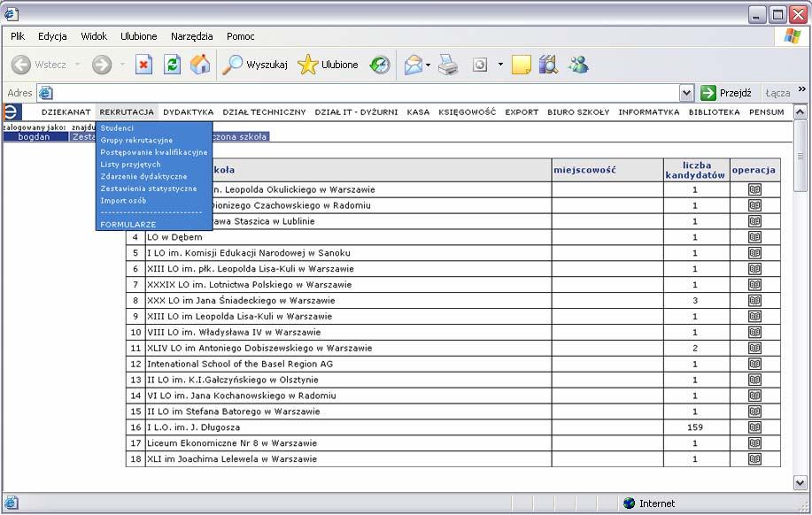Open the Edycja menu
812x515 pixels.
tap(52, 36)
